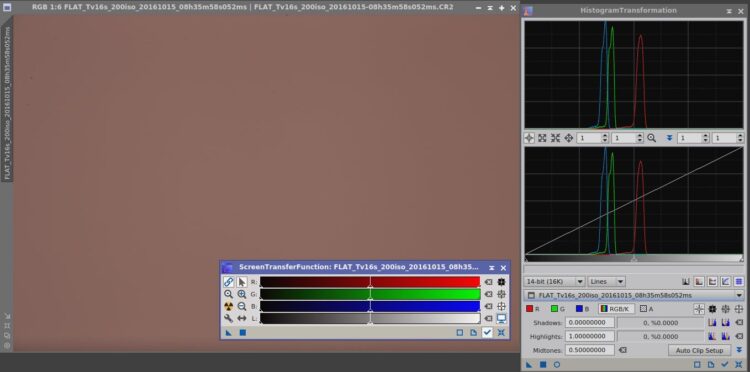Open the 14-bit (16K) resolution dropdown
Screen dimensions: 750x372
[554, 282]
